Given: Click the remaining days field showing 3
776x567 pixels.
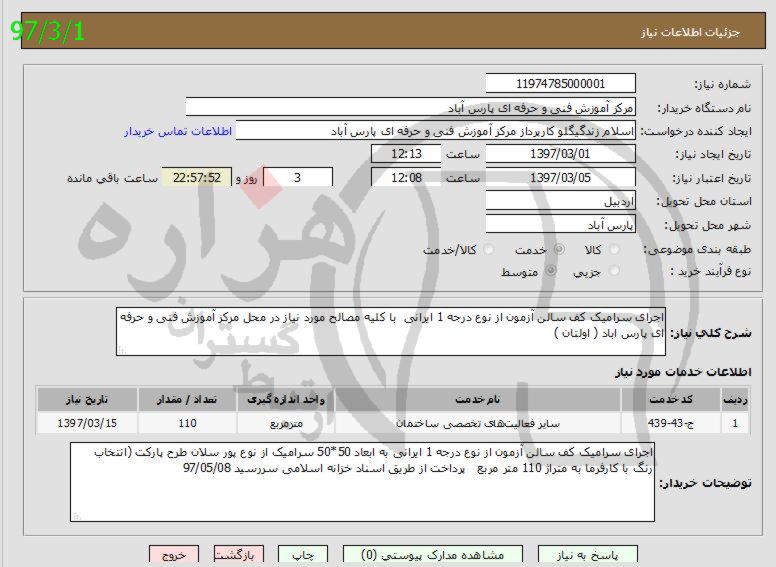Looking at the screenshot, I should click(297, 178).
